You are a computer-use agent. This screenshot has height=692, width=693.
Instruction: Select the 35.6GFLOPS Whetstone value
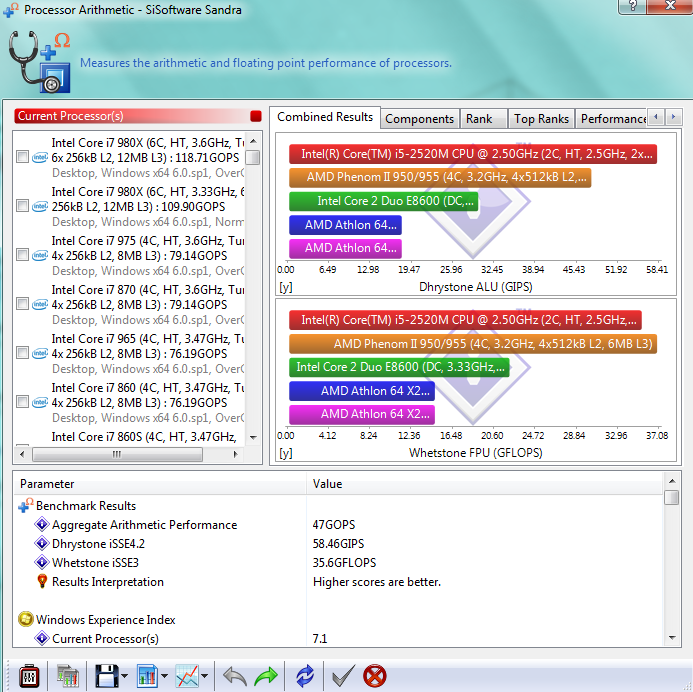coord(344,563)
